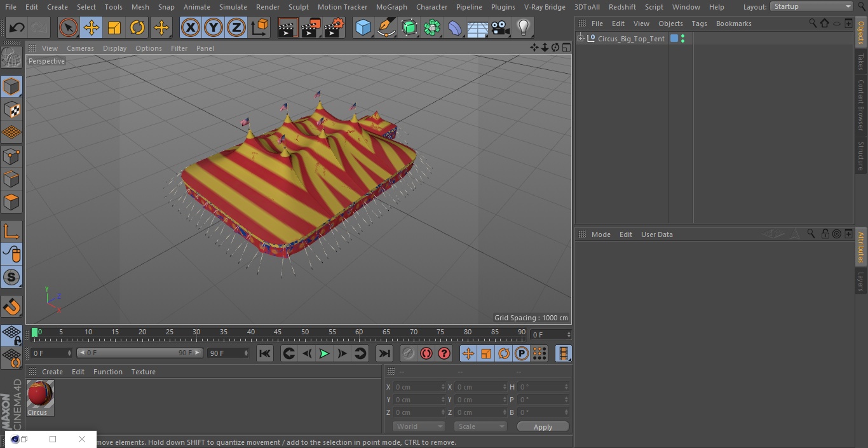Open the Deformer (bend) objects icon
Screen dimensions: 868x448
click(455, 28)
